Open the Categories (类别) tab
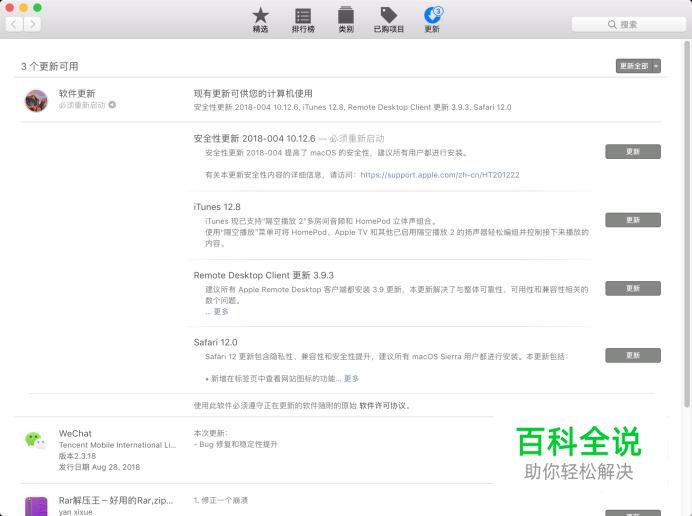Screen dimensions: 692x516 click(x=346, y=20)
